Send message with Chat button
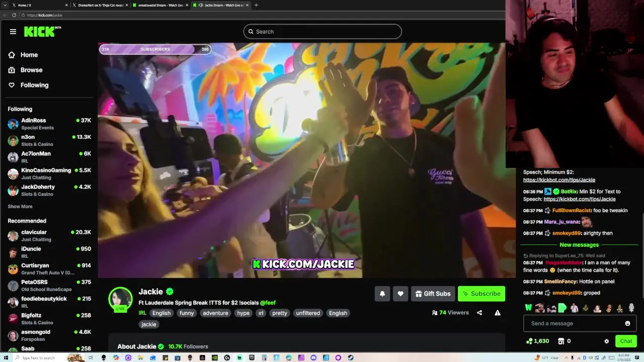This screenshot has height=362, width=644. click(x=626, y=341)
